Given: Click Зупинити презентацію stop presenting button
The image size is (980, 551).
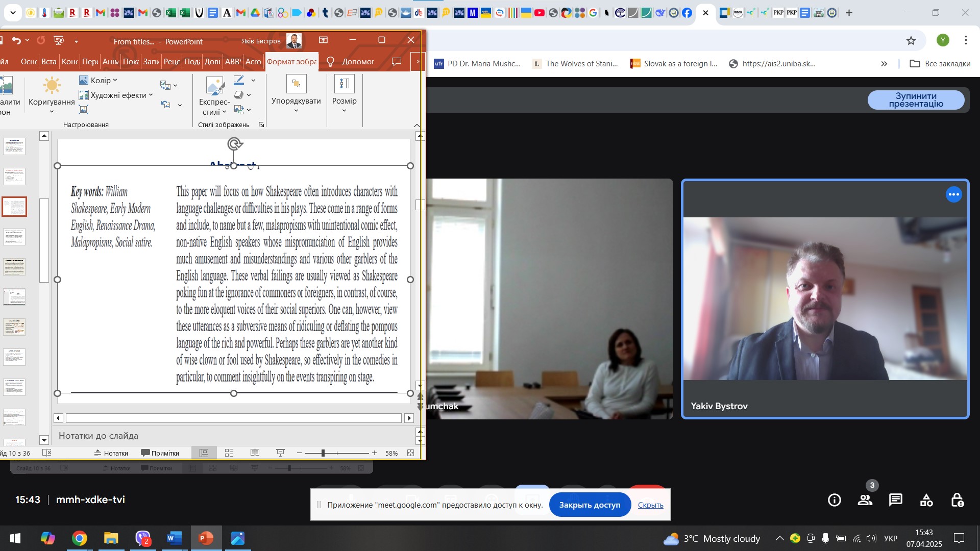Looking at the screenshot, I should pos(916,100).
